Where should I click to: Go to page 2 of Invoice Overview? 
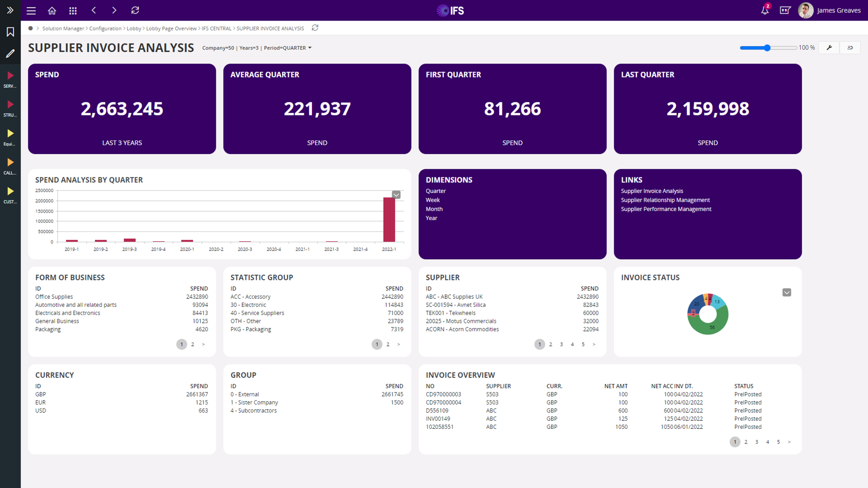point(746,442)
